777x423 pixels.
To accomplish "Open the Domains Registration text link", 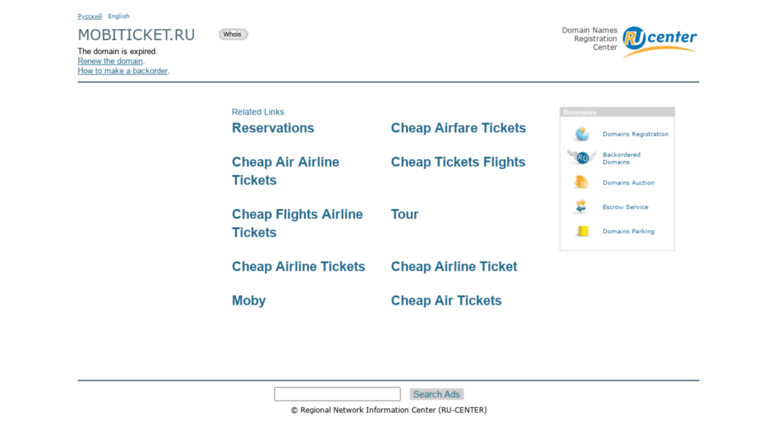I will (635, 134).
